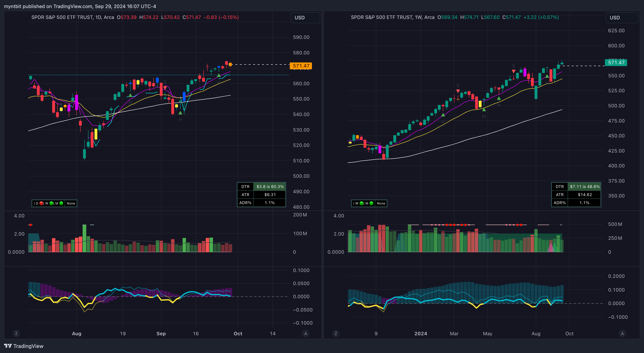The image size is (644, 353).
Task: Click the red dot at left of daily volume pane
Action: click(x=30, y=225)
